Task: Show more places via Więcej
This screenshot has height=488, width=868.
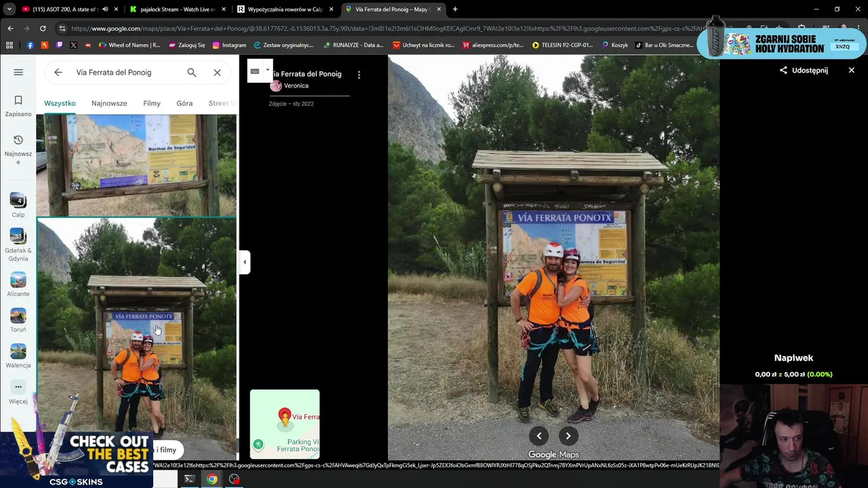Action: tap(18, 392)
